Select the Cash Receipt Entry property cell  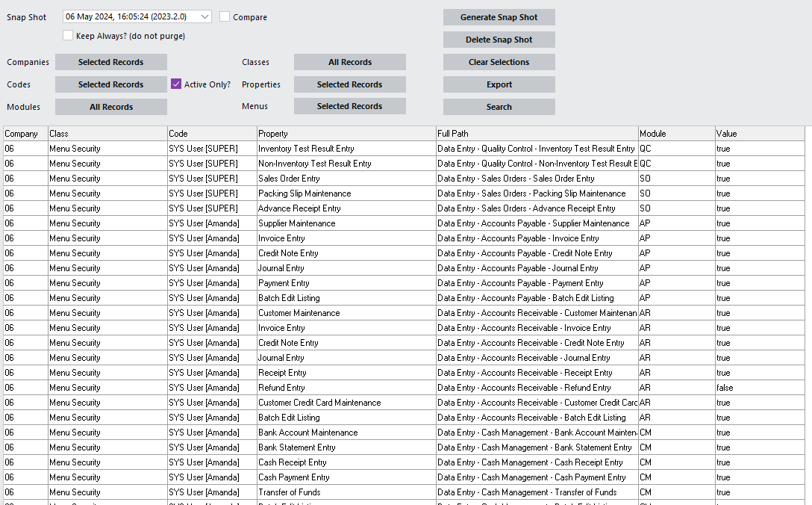346,462
